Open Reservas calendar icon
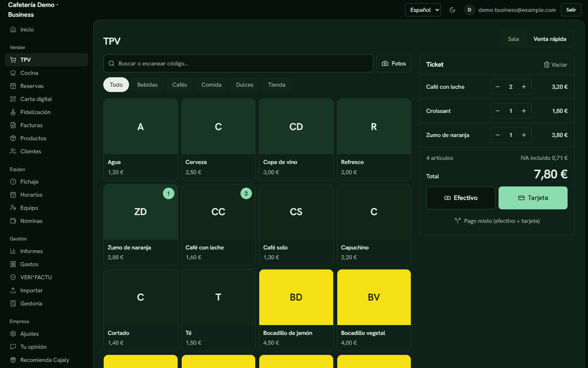588x368 pixels. click(x=13, y=86)
